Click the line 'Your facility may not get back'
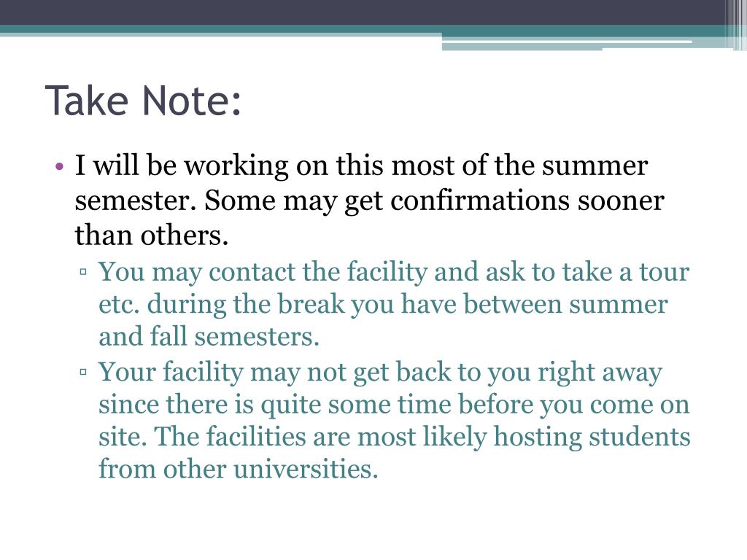This screenshot has width=747, height=560. point(380,373)
